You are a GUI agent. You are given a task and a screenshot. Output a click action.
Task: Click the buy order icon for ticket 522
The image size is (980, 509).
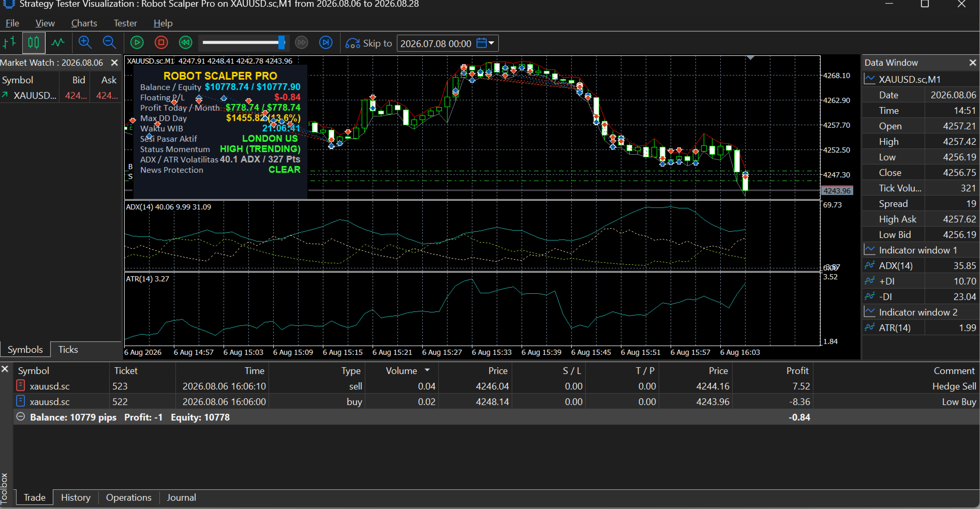click(x=21, y=401)
